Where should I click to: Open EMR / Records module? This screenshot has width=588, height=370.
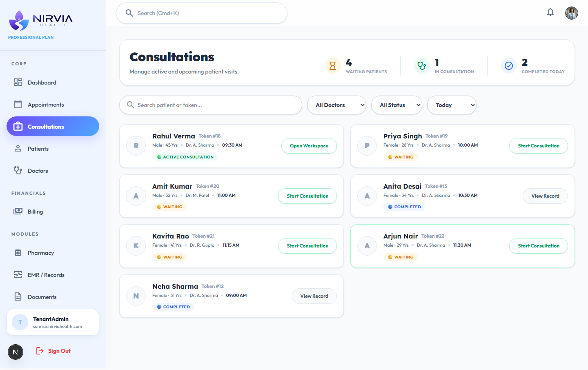click(x=53, y=275)
